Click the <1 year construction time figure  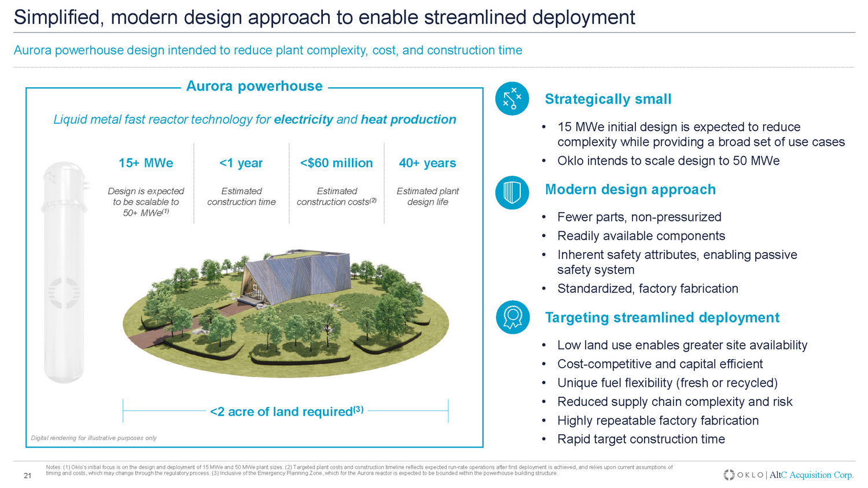241,163
